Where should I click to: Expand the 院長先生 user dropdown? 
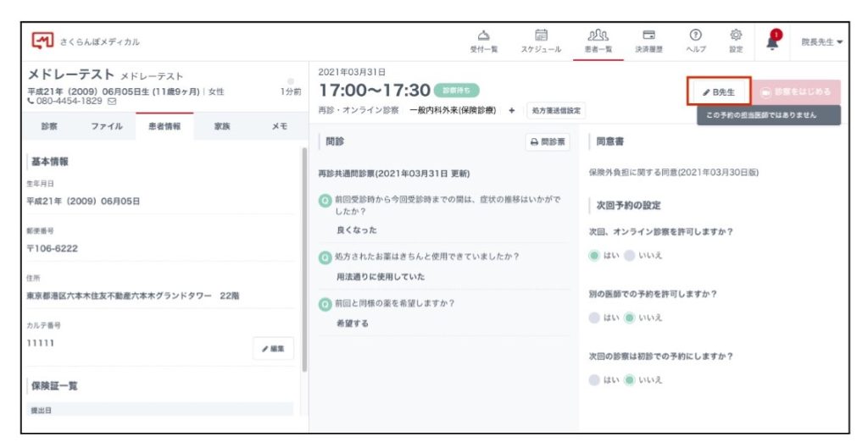tap(822, 42)
